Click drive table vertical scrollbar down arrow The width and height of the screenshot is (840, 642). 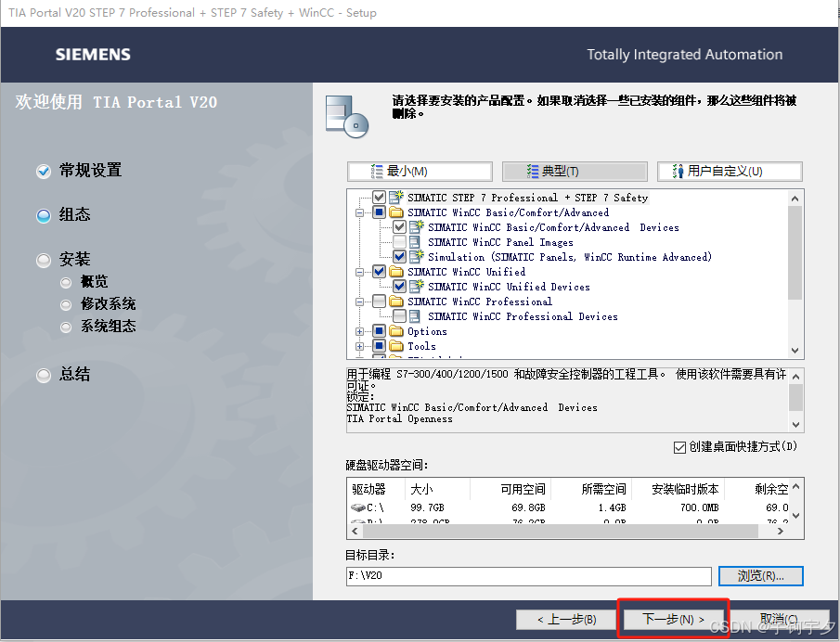tap(796, 516)
